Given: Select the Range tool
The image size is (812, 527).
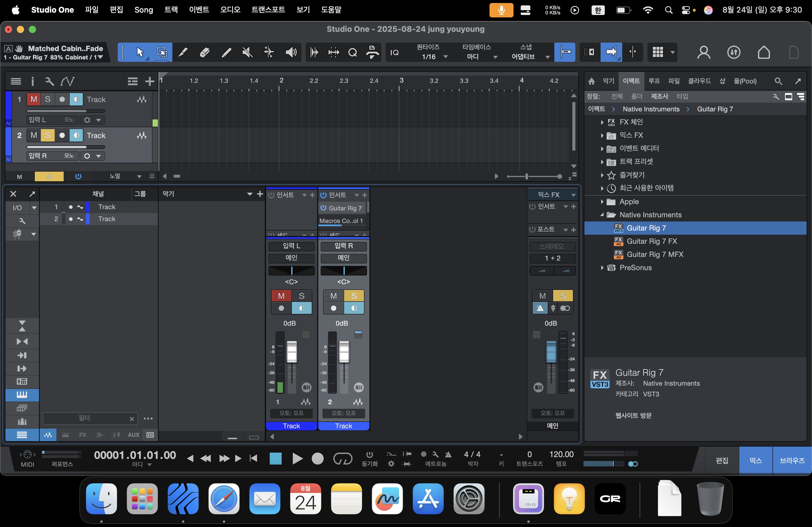Looking at the screenshot, I should click(162, 52).
